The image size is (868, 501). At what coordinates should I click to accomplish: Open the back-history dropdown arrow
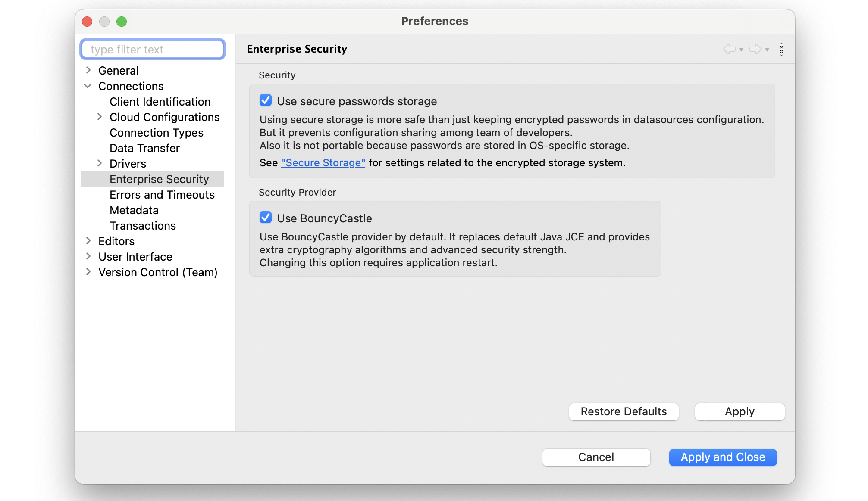tap(741, 50)
